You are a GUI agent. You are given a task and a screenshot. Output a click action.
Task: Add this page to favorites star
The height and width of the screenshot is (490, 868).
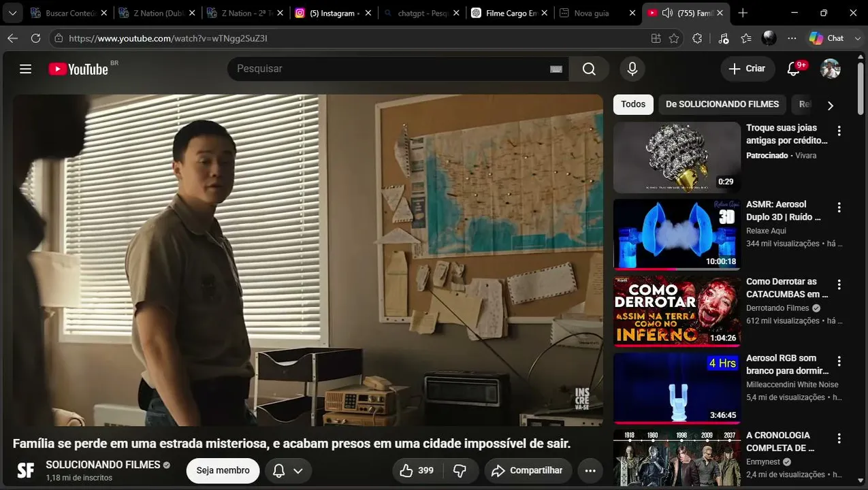(x=674, y=38)
